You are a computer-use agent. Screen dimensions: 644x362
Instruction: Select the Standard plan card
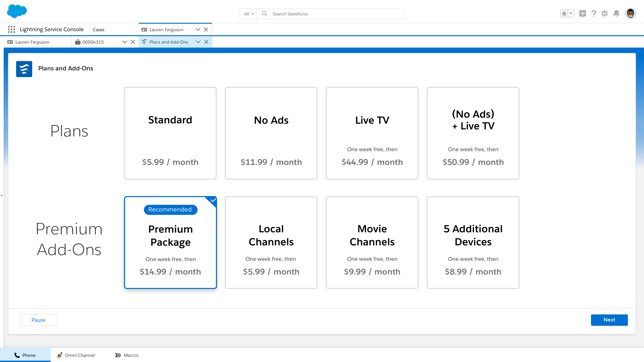coord(170,133)
